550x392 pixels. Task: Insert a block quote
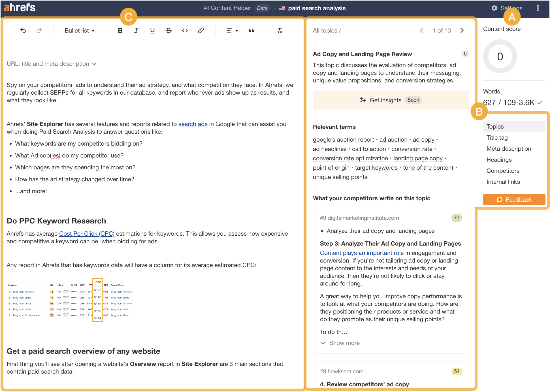pos(251,31)
